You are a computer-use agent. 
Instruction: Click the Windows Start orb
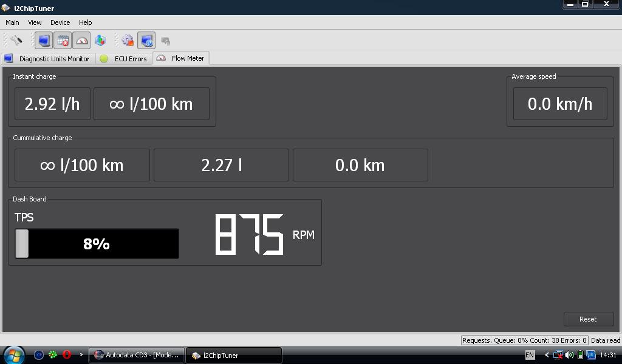click(x=15, y=355)
